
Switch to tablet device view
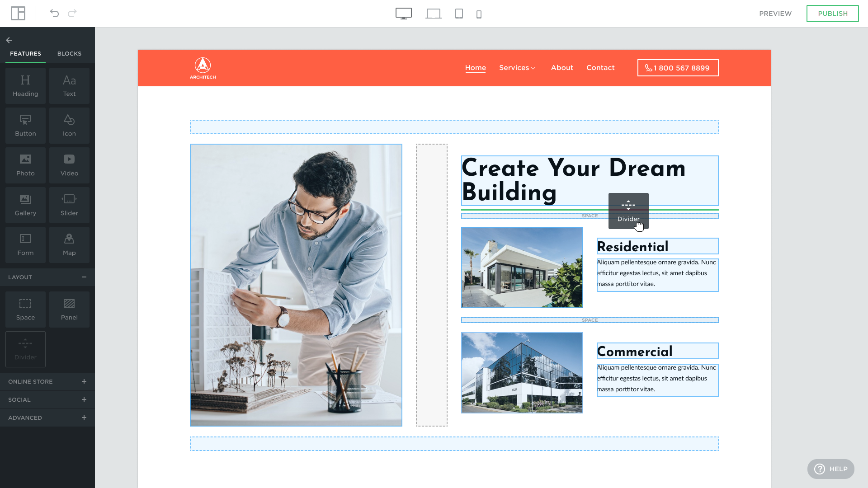(x=459, y=14)
